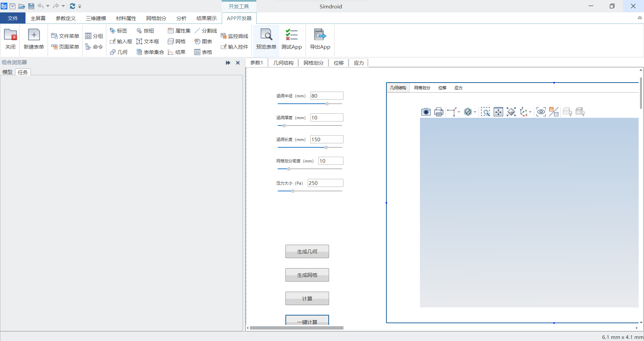This screenshot has height=341, width=644.
Task: Click the orange square selection-invert icon
Action: coord(554,112)
